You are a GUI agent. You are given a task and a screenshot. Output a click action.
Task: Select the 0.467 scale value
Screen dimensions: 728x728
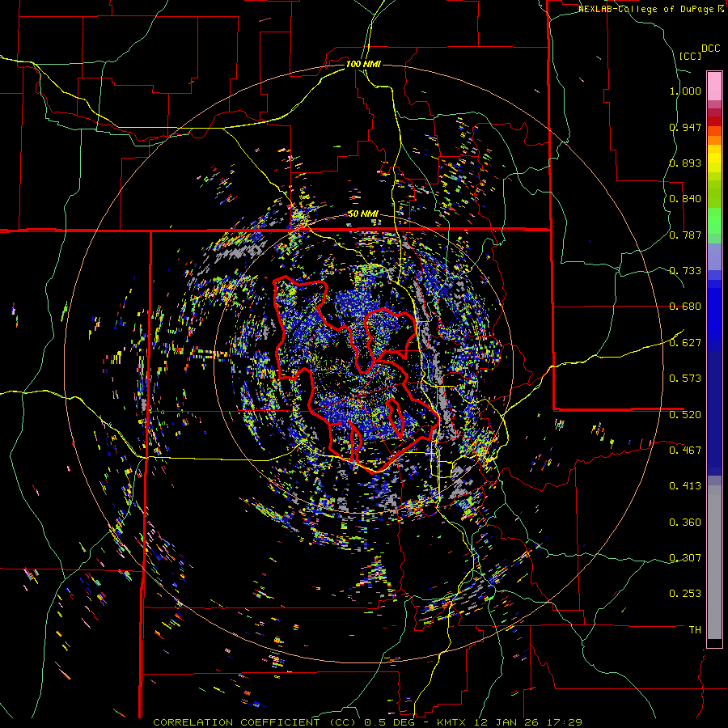[685, 450]
